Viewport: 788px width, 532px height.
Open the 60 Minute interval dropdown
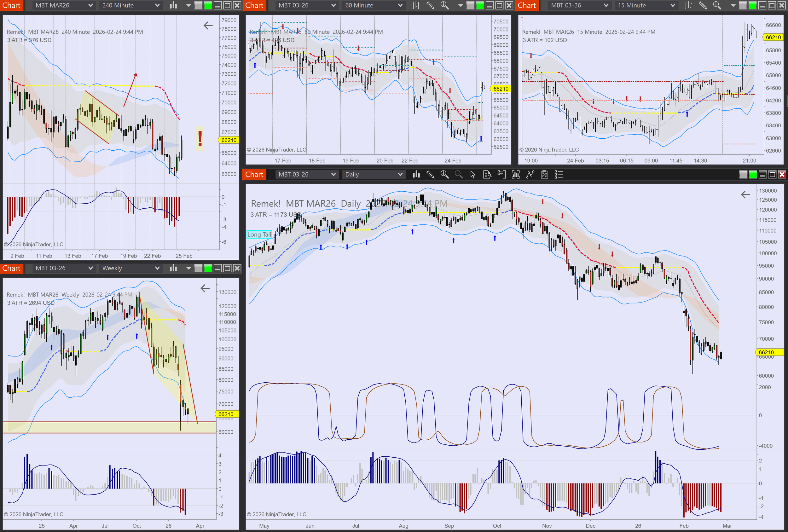(x=373, y=5)
